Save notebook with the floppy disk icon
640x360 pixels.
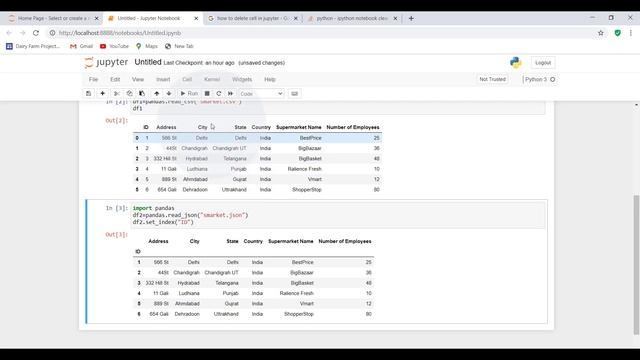click(89, 93)
